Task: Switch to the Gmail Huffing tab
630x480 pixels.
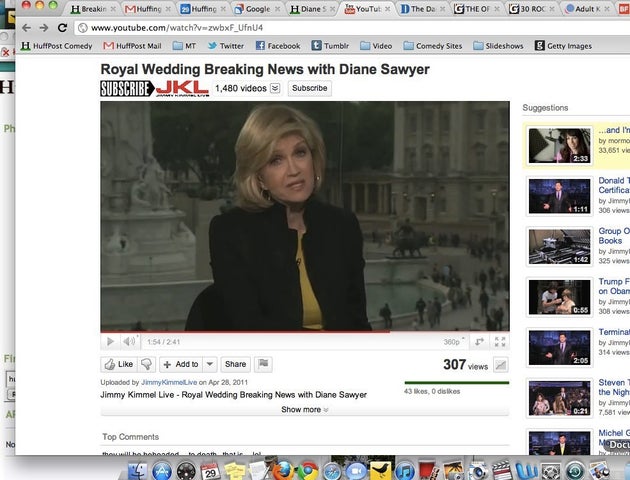Action: tap(147, 8)
